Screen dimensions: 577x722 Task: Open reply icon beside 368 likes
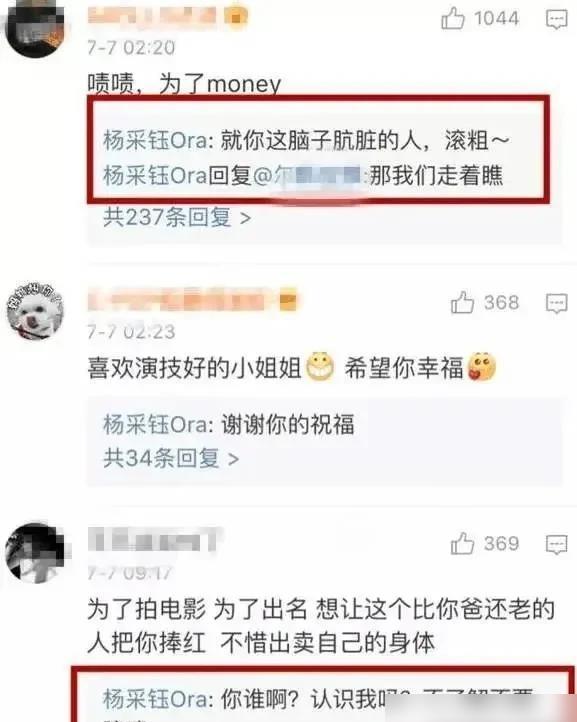[556, 303]
